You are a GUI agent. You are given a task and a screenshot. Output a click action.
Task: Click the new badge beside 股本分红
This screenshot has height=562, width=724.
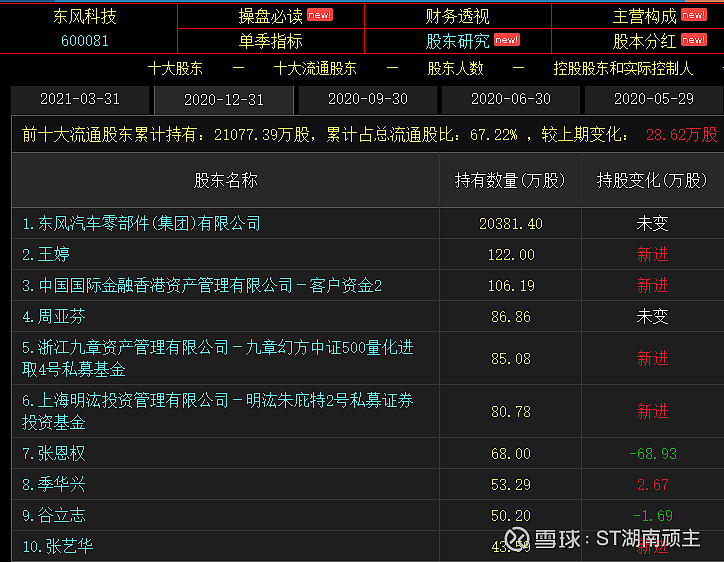pos(694,40)
